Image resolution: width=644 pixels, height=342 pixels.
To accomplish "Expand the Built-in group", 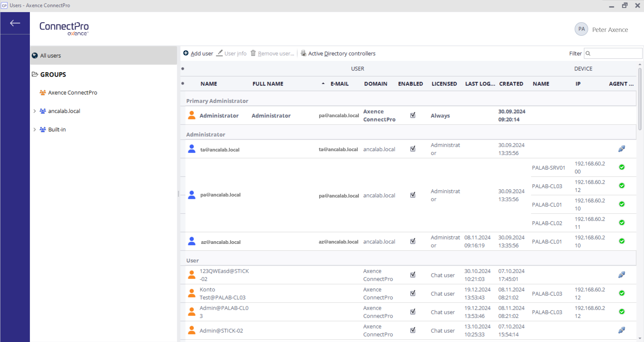I will click(35, 129).
